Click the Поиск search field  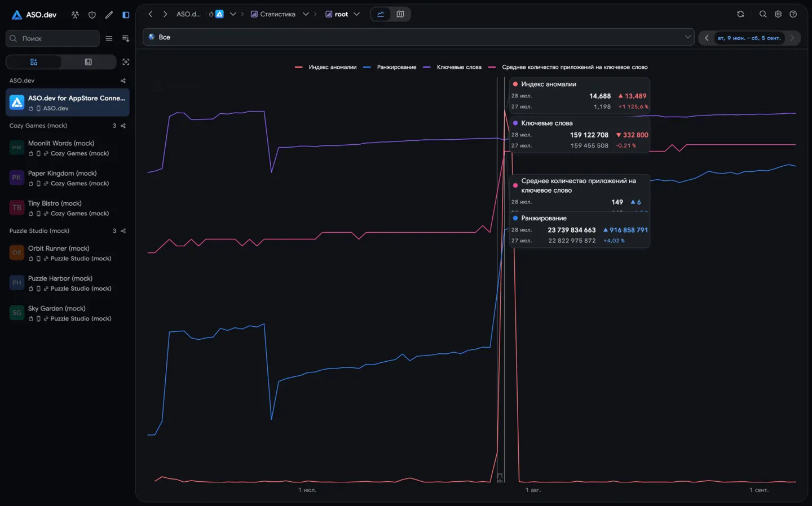pos(52,38)
